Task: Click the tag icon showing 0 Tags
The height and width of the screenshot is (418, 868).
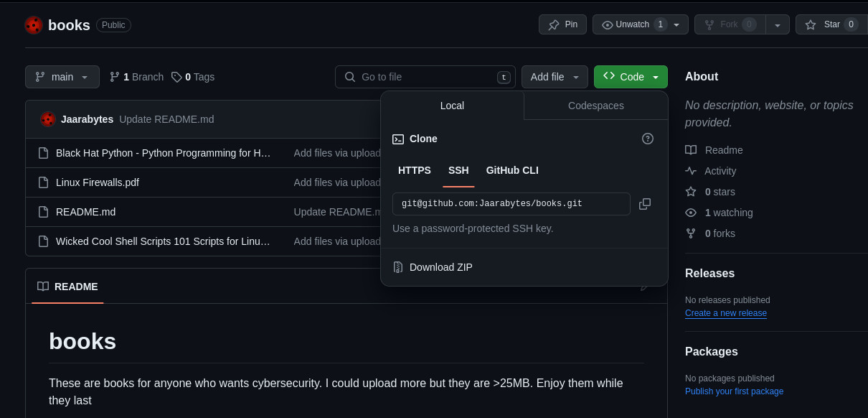Action: coord(176,77)
